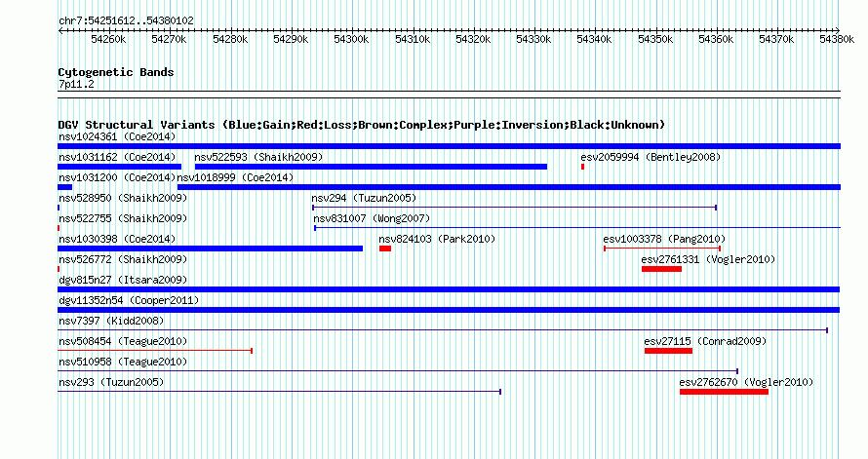Click the nsv508454 thin red line
Viewport: 868px width, 459px height.
pos(155,351)
